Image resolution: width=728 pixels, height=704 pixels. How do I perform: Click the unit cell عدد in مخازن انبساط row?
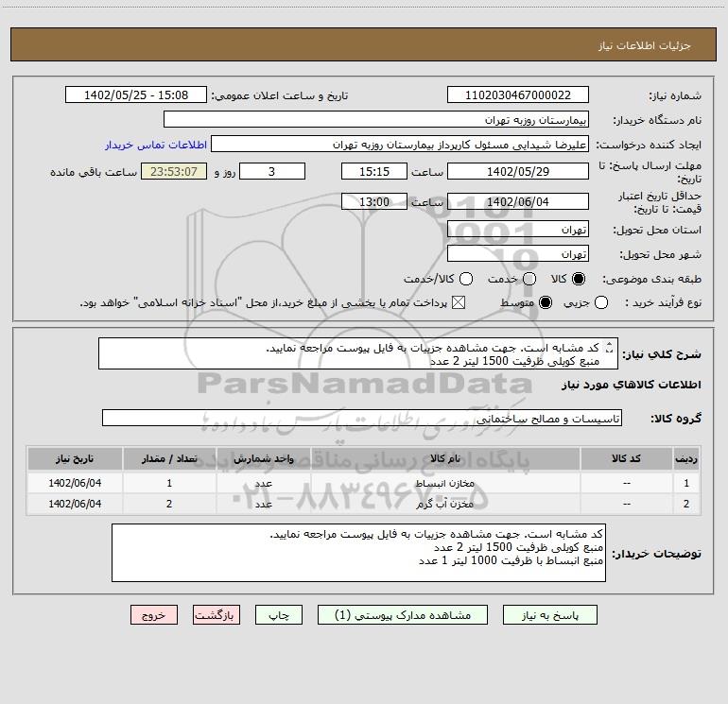[263, 483]
